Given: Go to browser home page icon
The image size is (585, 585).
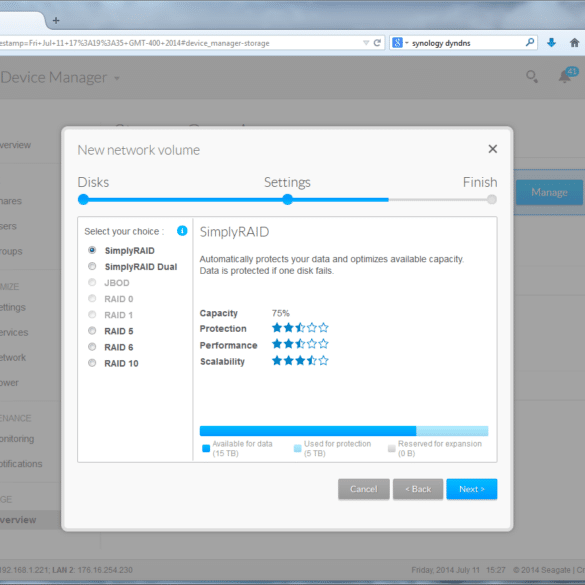Looking at the screenshot, I should click(x=575, y=43).
